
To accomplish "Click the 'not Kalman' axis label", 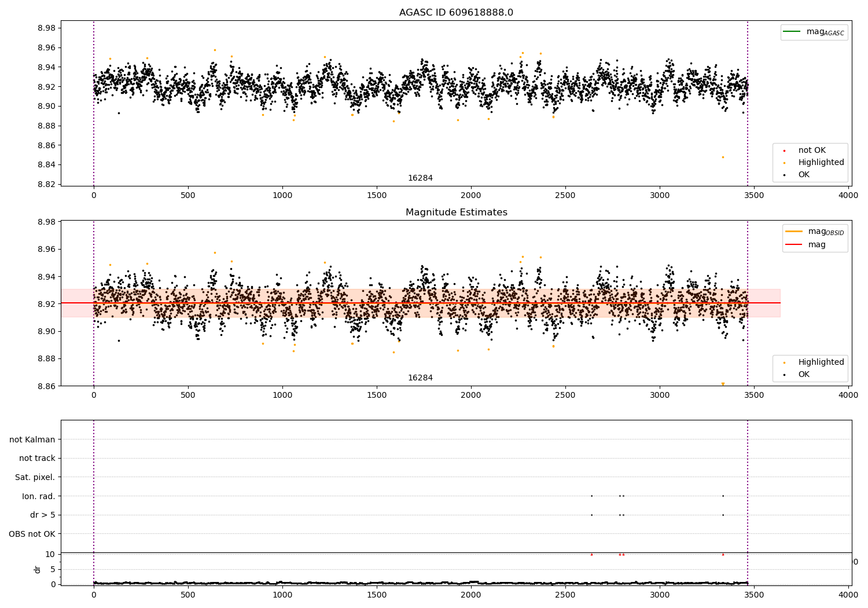I will 32,439.
